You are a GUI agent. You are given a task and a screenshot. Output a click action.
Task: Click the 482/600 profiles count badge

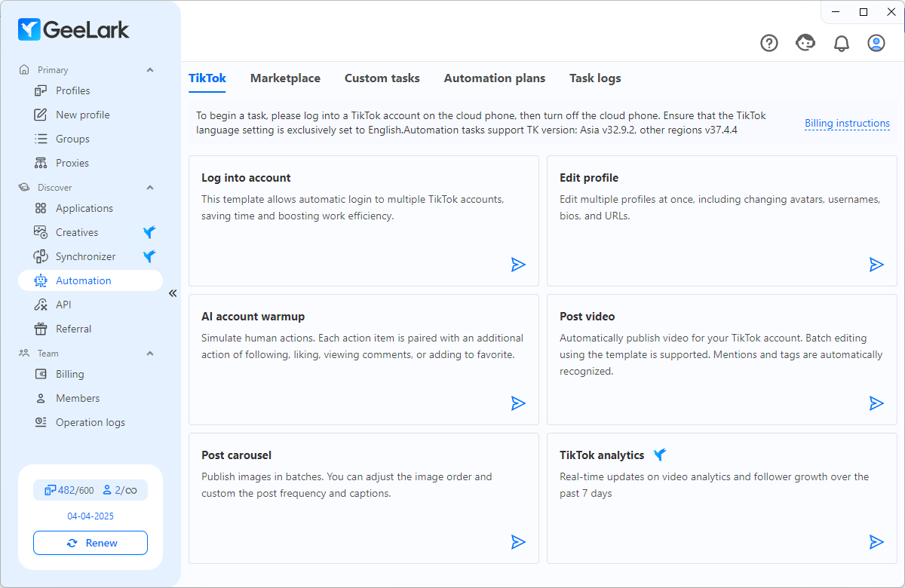click(69, 490)
